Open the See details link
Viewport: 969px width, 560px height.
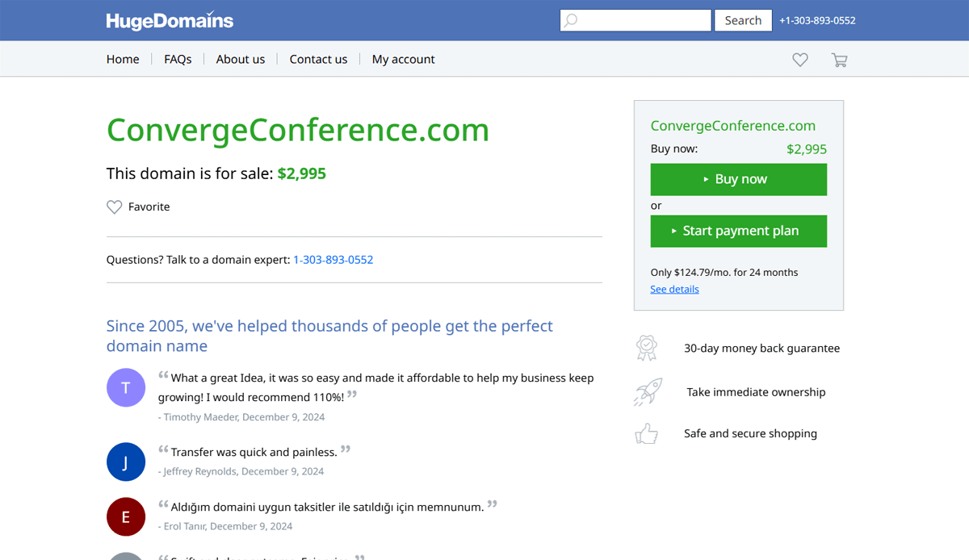674,289
